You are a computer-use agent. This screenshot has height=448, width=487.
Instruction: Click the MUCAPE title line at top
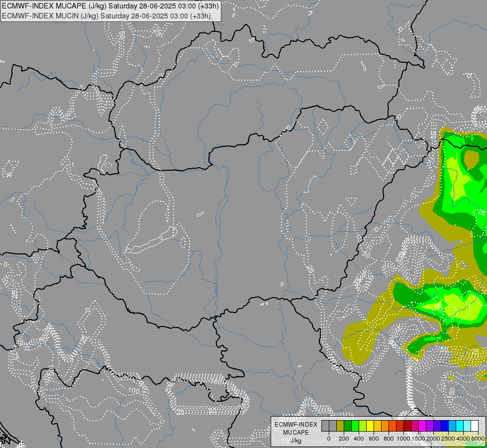[110, 6]
